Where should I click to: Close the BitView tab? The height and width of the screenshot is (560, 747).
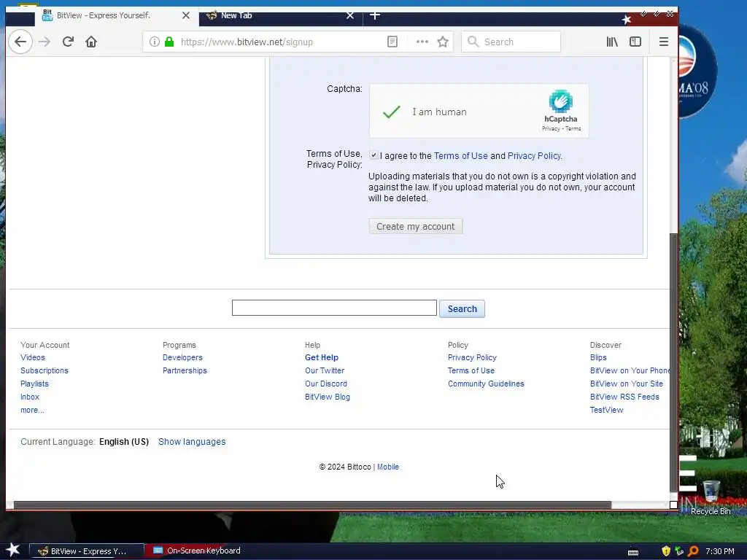186,15
